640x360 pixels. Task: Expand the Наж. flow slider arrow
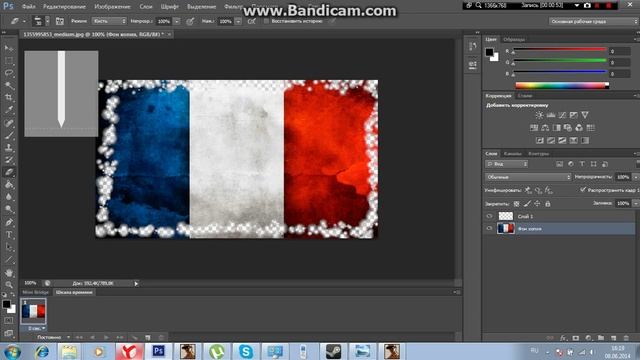(x=238, y=21)
